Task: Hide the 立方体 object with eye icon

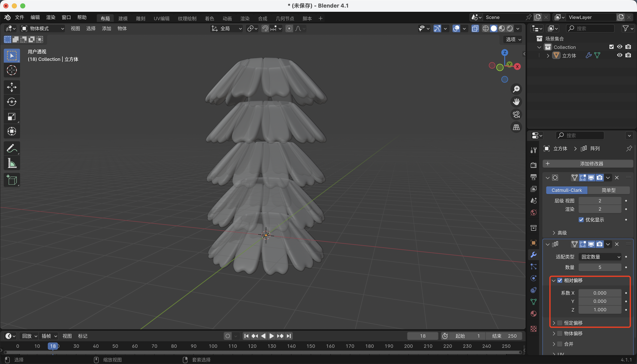Action: coord(620,55)
